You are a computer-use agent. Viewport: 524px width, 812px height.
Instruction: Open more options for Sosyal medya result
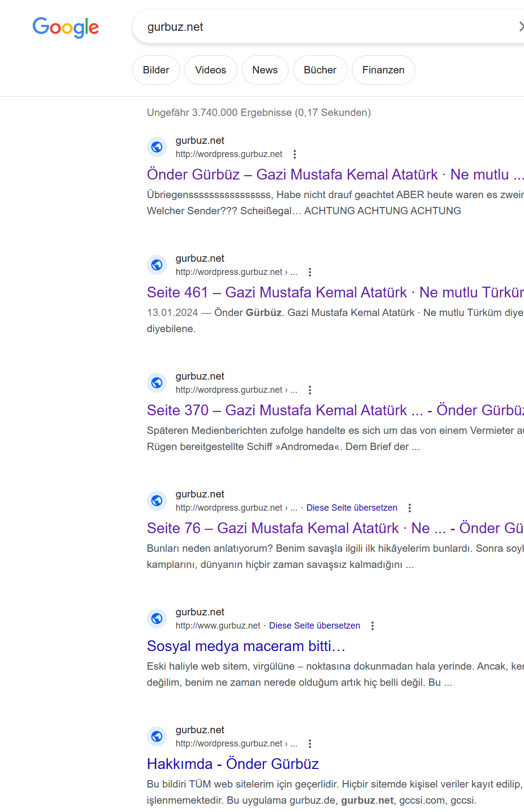click(372, 626)
